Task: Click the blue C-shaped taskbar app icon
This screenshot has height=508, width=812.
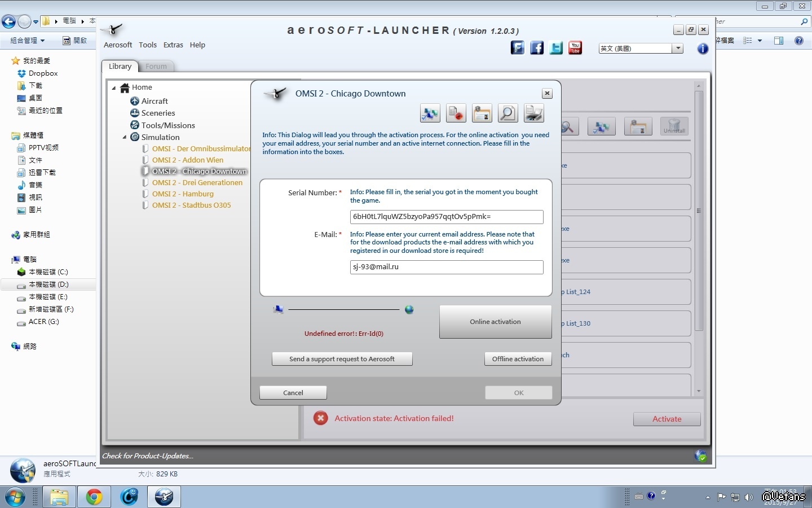Action: pos(129,497)
